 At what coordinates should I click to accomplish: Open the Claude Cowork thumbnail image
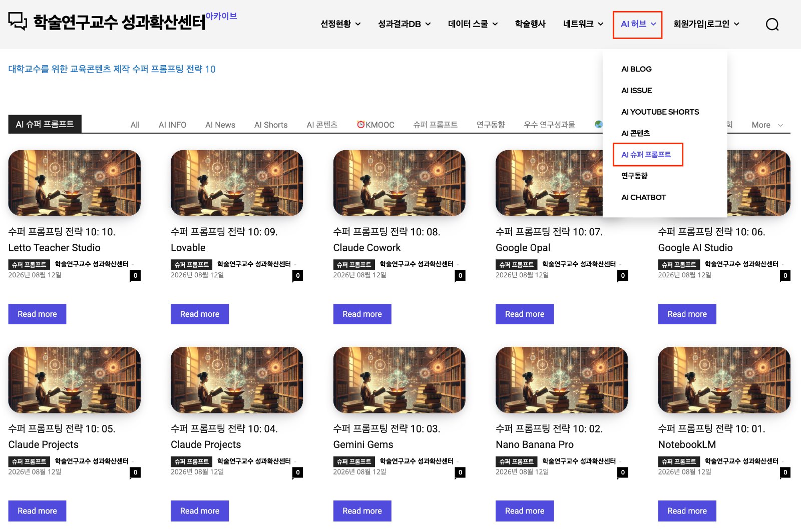pos(399,183)
